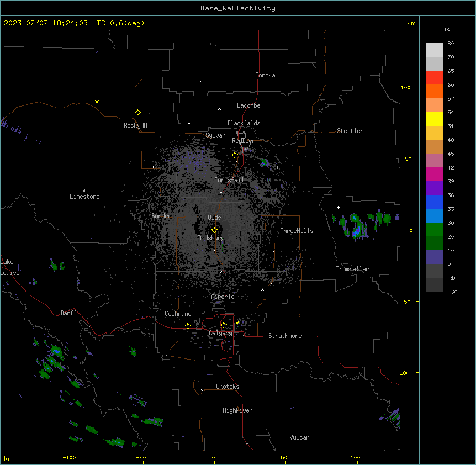Click the asterisk marker above Limestone
476x465 pixels.
click(x=84, y=191)
